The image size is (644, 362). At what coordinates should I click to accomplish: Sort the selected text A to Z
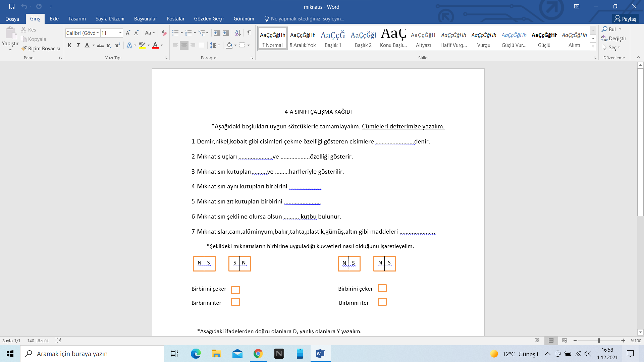238,33
